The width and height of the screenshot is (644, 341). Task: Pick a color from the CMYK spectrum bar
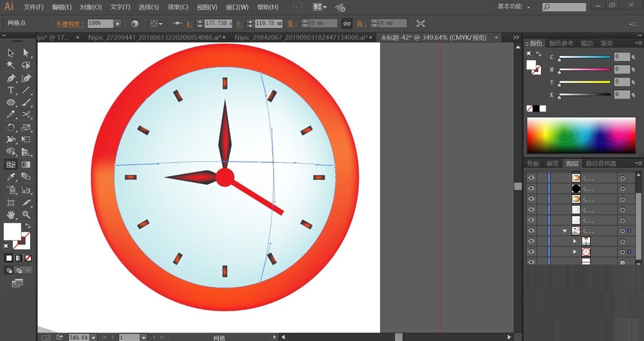(x=581, y=135)
